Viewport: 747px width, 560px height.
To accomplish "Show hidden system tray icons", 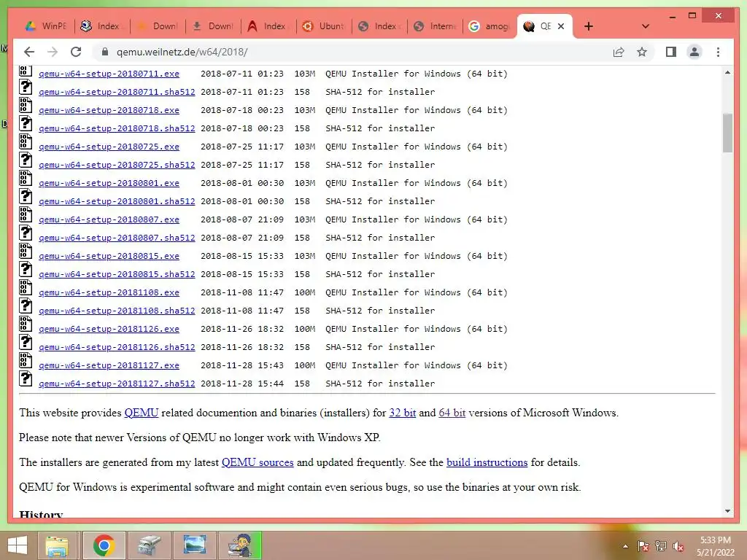I will (x=625, y=546).
